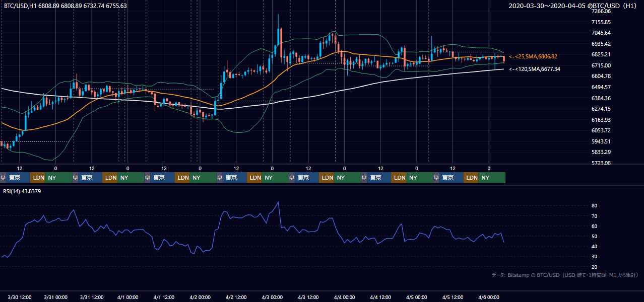The height and width of the screenshot is (302, 644).
Task: Click the RSI line peak above 80
Action: [278, 203]
